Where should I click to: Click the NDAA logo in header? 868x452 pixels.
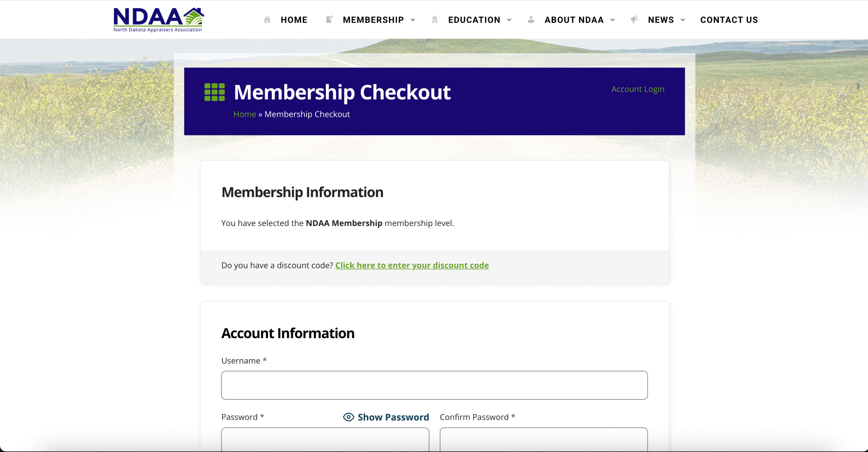[158, 20]
